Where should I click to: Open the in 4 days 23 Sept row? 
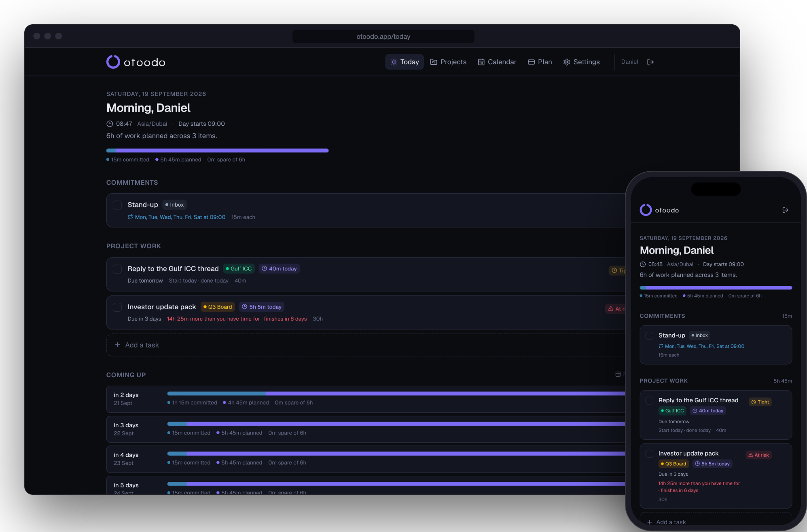(366, 459)
